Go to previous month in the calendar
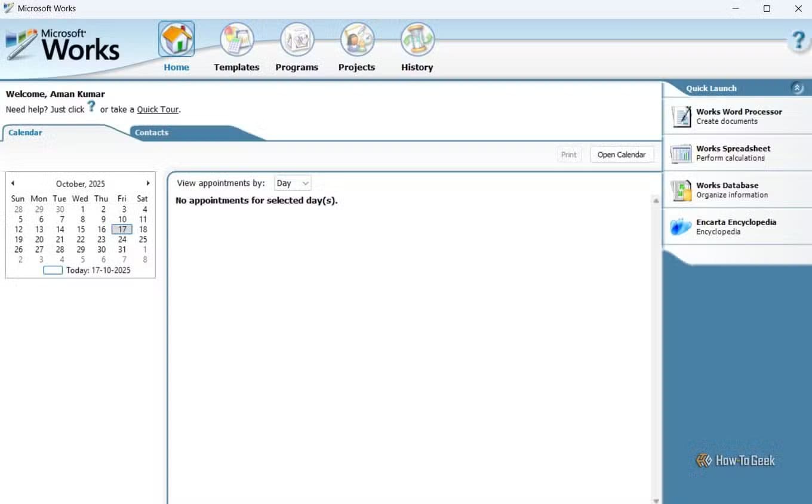Image resolution: width=812 pixels, height=504 pixels. point(13,183)
